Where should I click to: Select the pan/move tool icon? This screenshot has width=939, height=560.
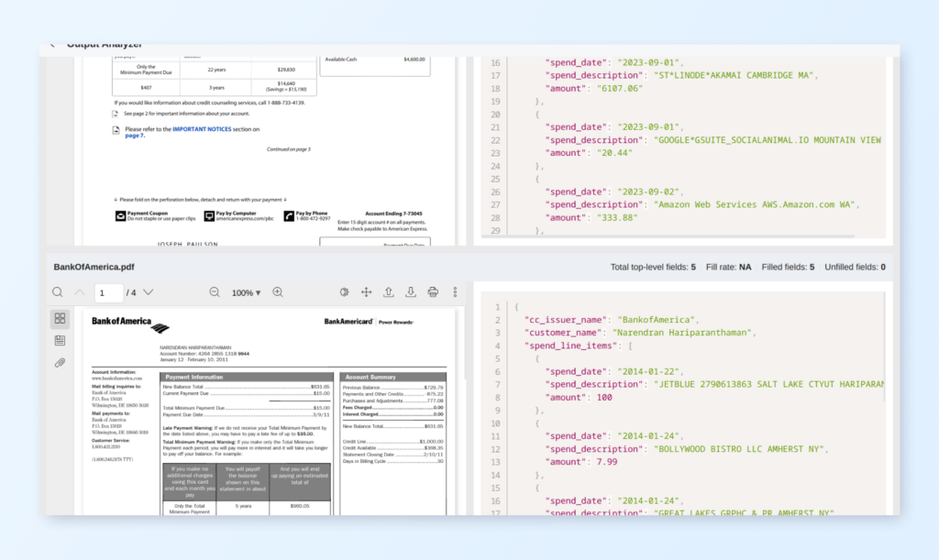click(x=366, y=291)
